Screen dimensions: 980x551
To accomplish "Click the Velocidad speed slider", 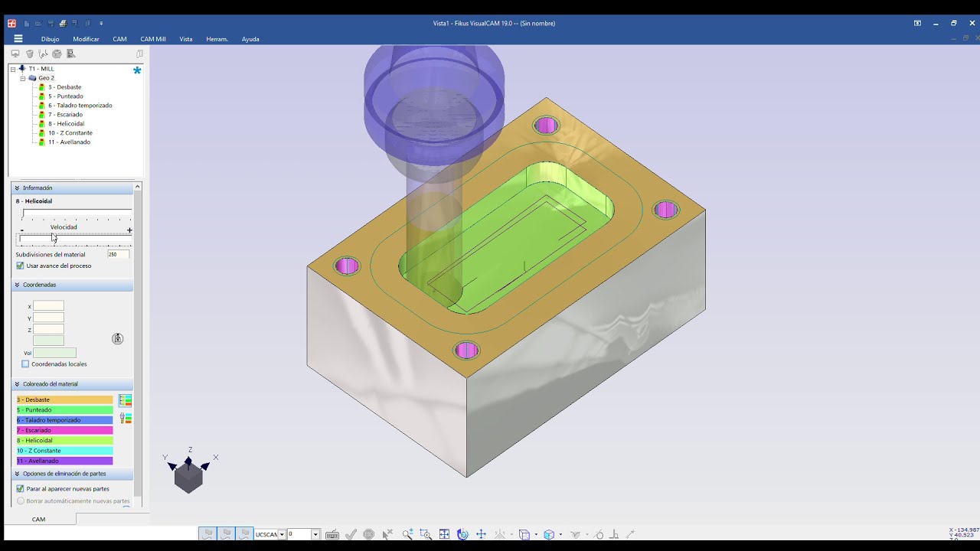I will pos(75,239).
